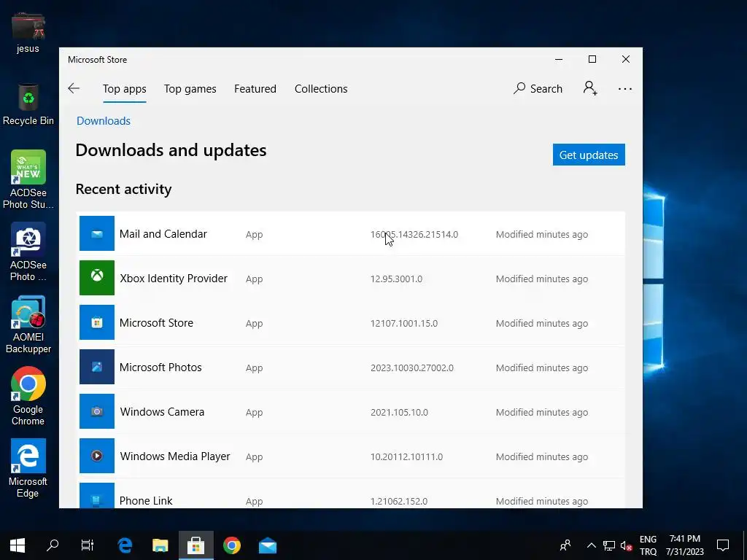
Task: Open the People icon in system tray
Action: click(565, 545)
